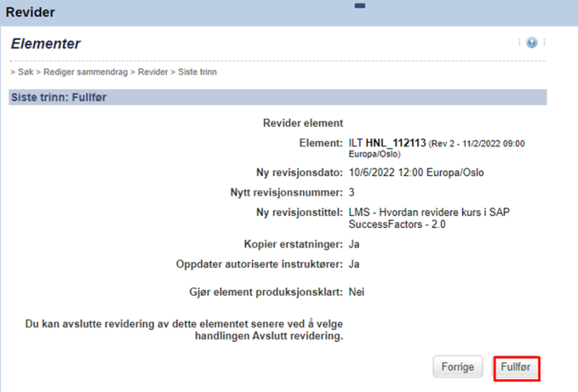This screenshot has height=392, width=578.
Task: Click the Ja value for Oppdater autoriserte instruktører
Action: coord(354,264)
